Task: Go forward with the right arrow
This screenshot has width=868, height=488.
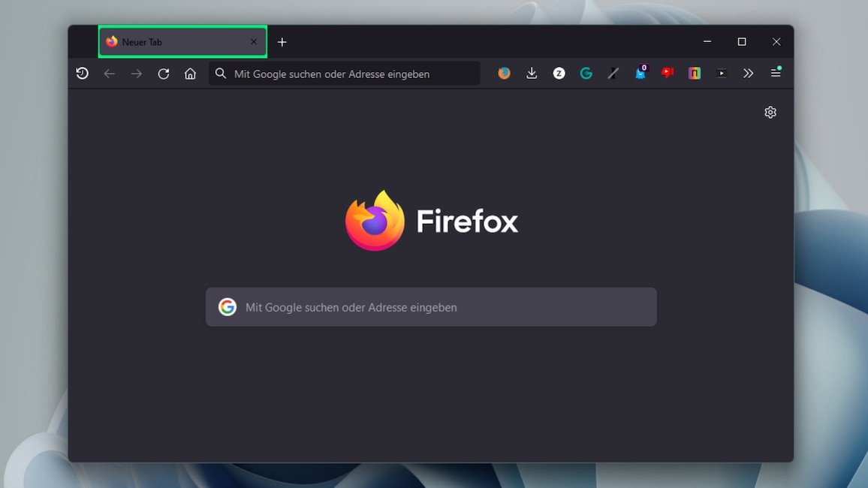Action: [136, 74]
